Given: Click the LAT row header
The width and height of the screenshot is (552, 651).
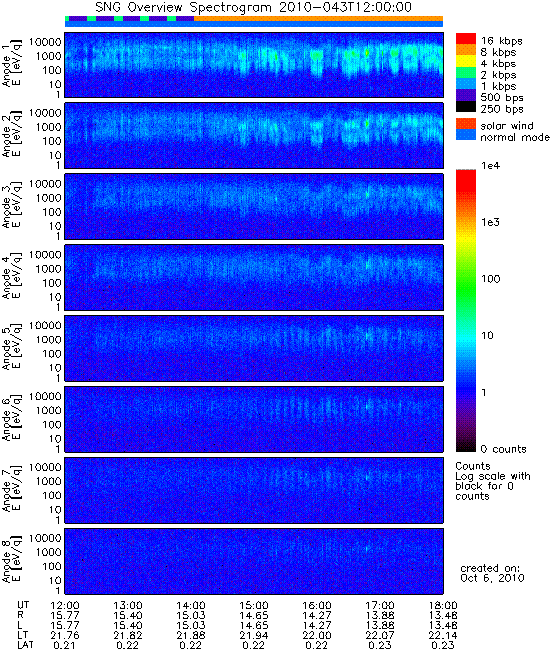Looking at the screenshot, I should pyautogui.click(x=25, y=645).
